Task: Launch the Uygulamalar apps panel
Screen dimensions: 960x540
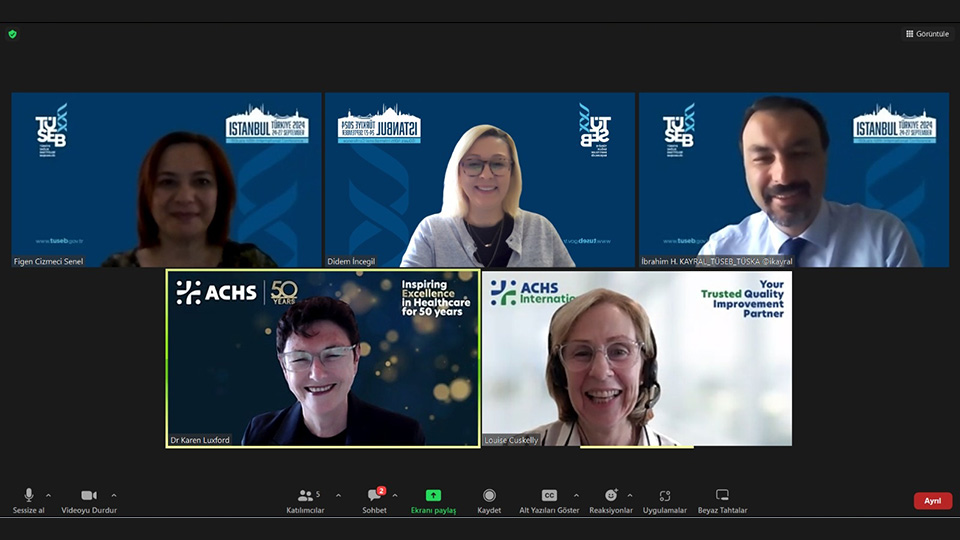Action: click(664, 496)
